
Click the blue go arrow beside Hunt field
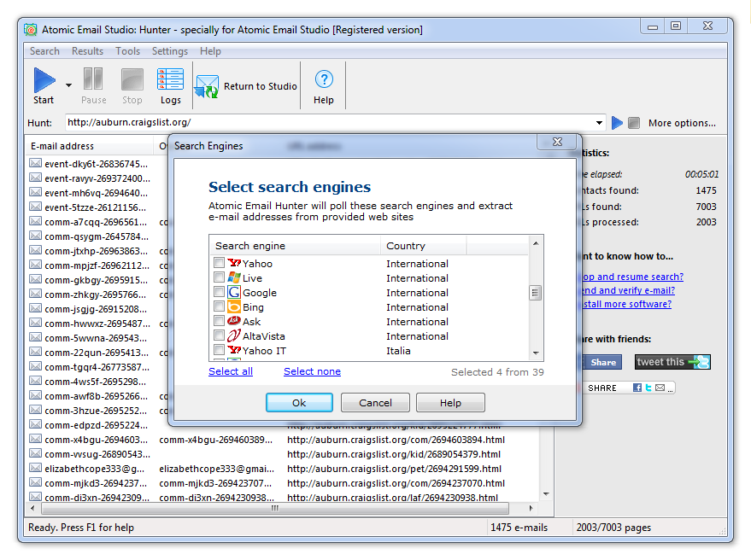(x=618, y=123)
